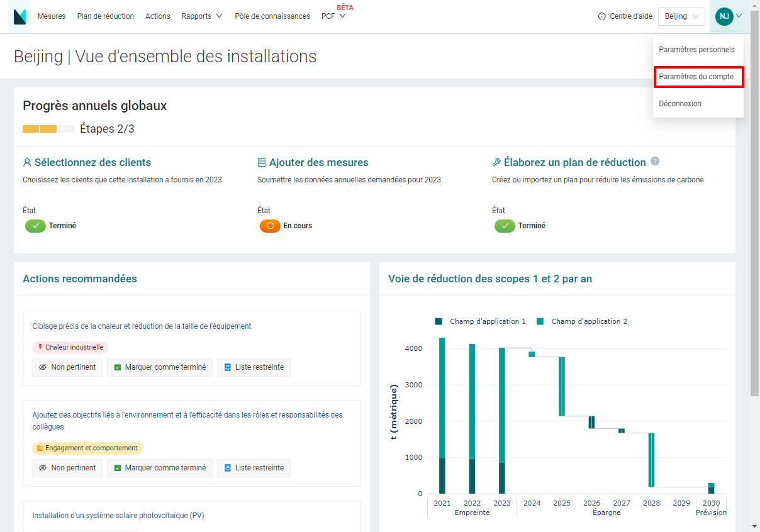Click the 2025 reduction bar

pyautogui.click(x=562, y=386)
